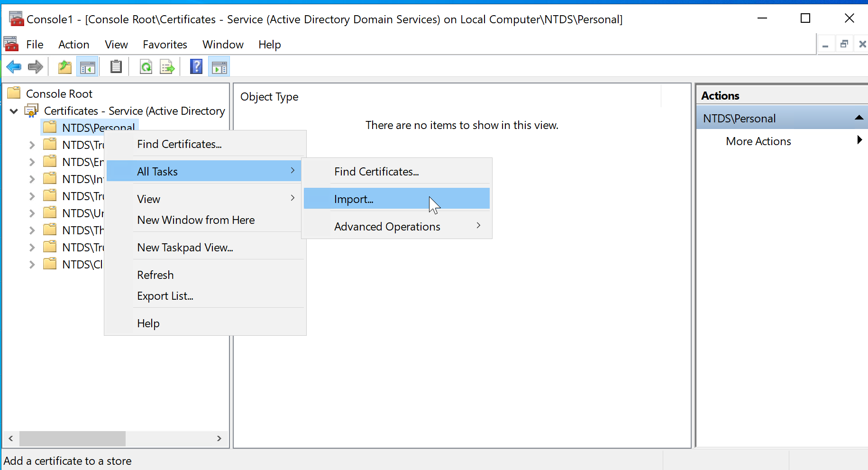Click the Refresh toolbar icon
The height and width of the screenshot is (470, 868).
146,67
